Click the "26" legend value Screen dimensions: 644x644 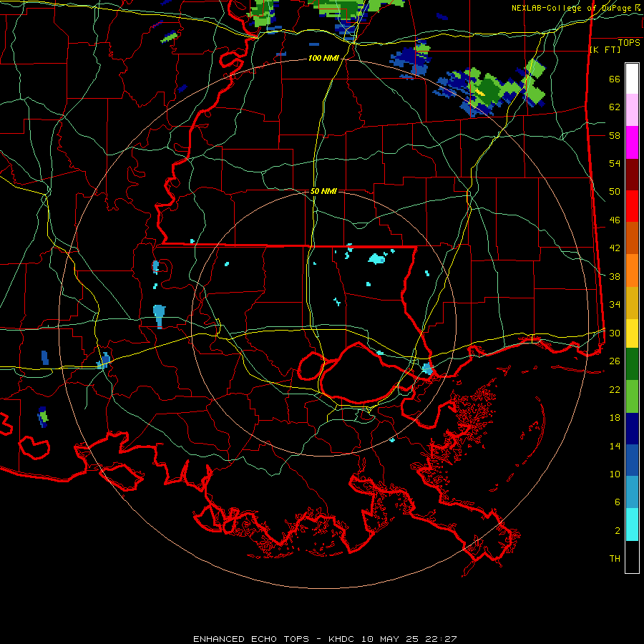615,361
